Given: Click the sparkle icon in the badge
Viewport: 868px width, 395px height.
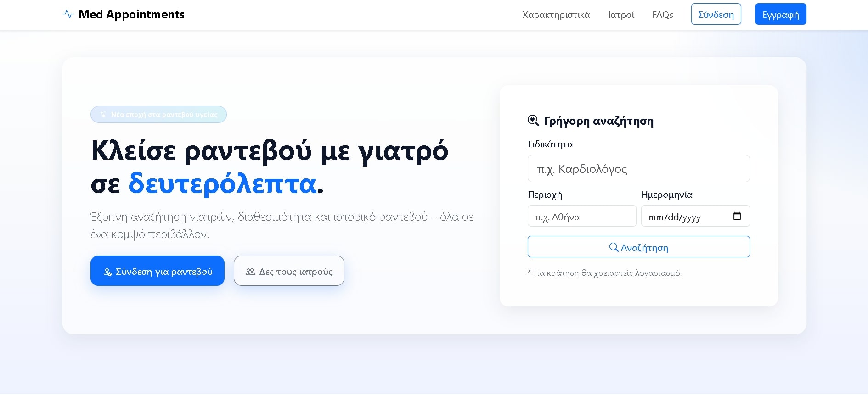Looking at the screenshot, I should tap(103, 115).
